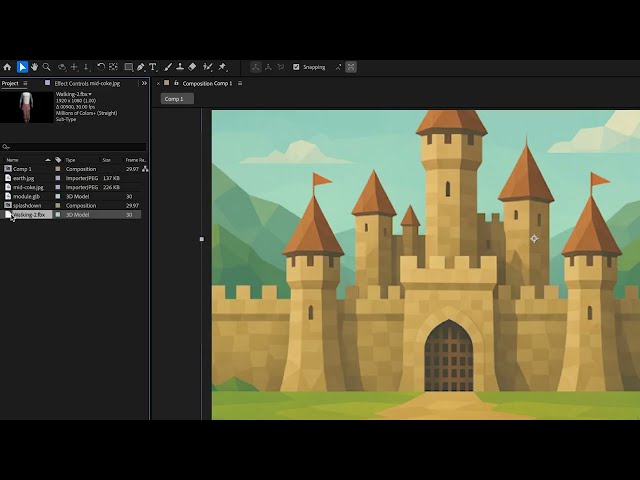Click the Project search field
Image resolution: width=640 pixels, height=480 pixels.
pos(73,147)
